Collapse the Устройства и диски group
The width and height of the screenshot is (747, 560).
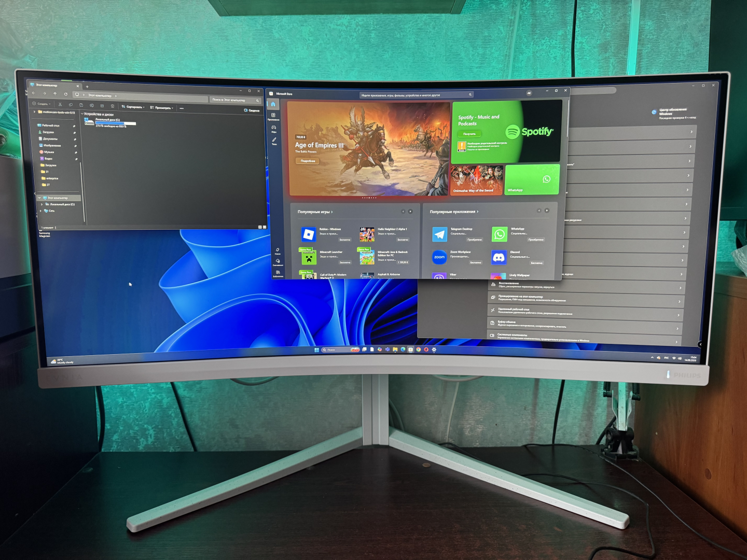coord(82,114)
